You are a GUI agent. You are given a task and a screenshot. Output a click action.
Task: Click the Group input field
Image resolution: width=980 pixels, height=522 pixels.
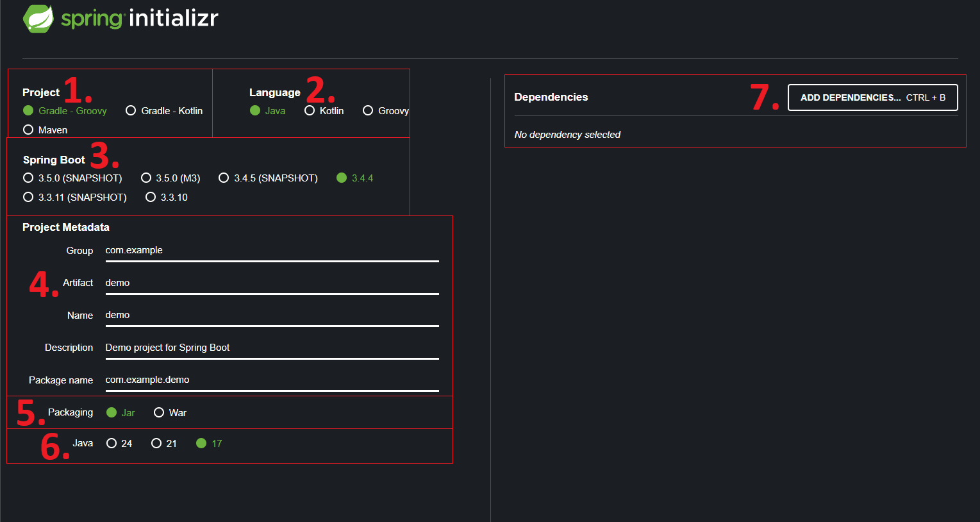pyautogui.click(x=272, y=251)
